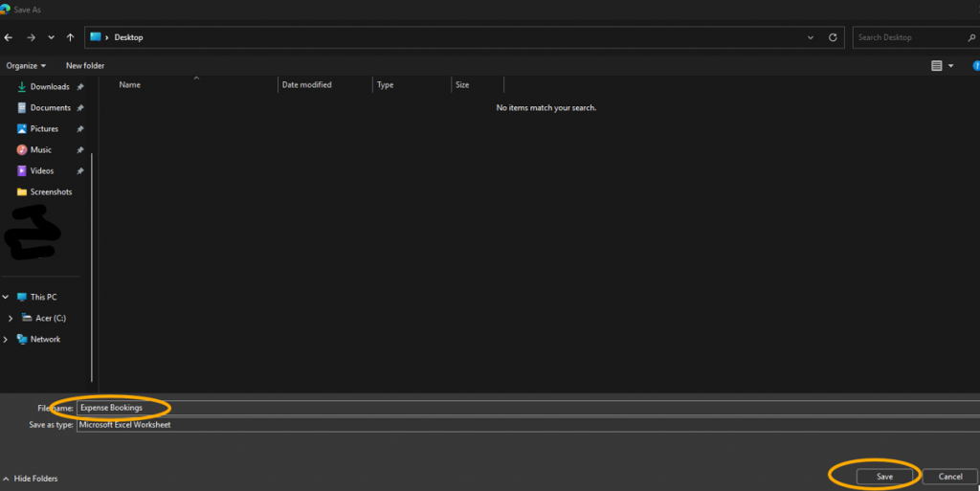Image resolution: width=980 pixels, height=491 pixels.
Task: Expand the Network tree node
Action: pyautogui.click(x=6, y=339)
